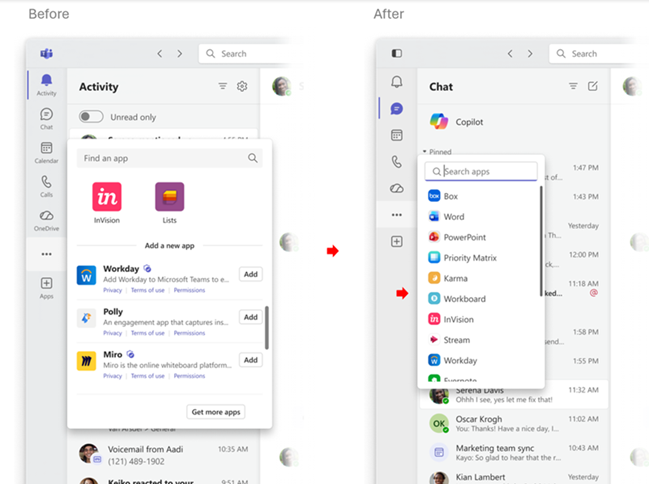The image size is (649, 484).
Task: Open the InVision app tile
Action: [x=107, y=203]
